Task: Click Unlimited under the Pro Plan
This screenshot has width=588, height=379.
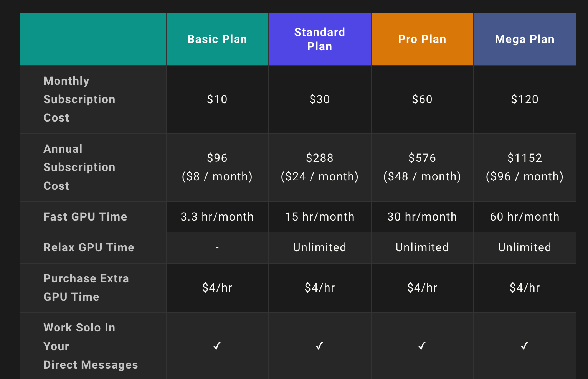Action: 422,247
